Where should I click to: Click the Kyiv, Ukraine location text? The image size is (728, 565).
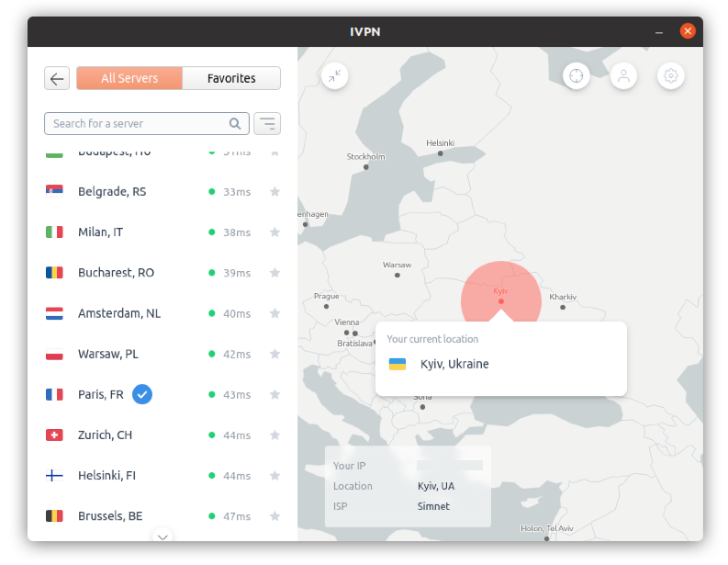coord(454,364)
